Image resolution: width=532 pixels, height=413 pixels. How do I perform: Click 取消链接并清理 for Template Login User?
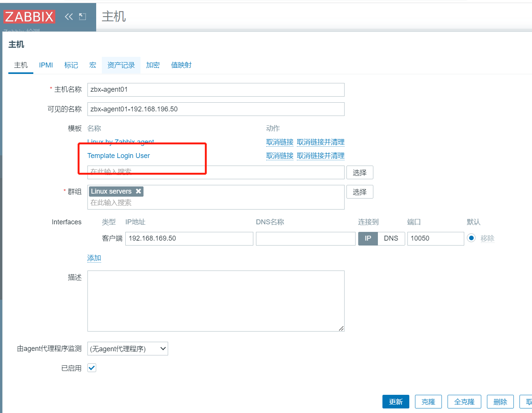click(x=321, y=156)
